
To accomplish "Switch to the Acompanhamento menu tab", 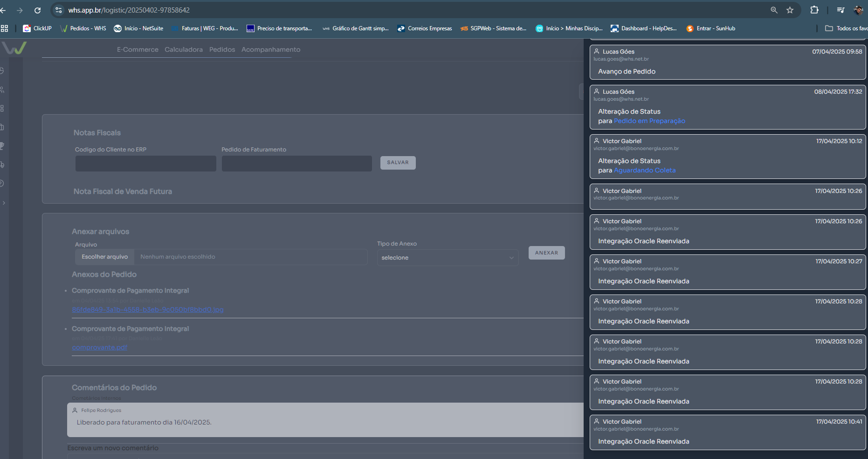I will (x=270, y=49).
